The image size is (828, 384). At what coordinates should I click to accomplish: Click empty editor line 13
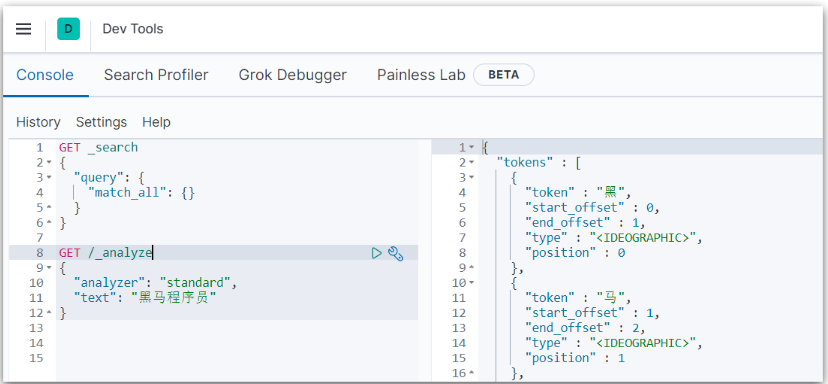237,328
